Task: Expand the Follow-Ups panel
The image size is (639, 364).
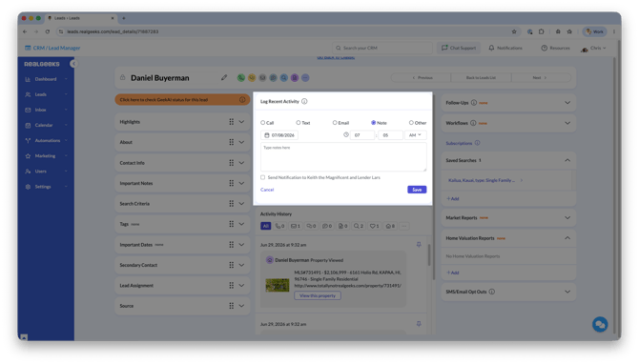Action: (x=567, y=103)
